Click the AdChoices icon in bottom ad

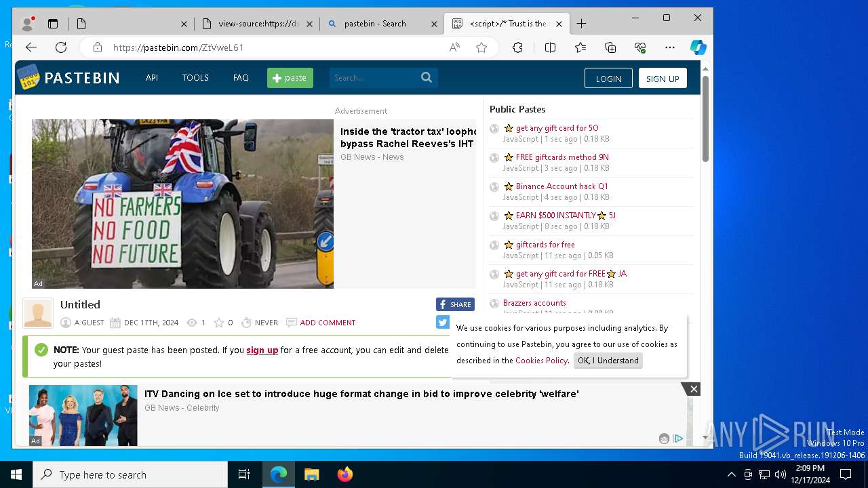coord(678,439)
